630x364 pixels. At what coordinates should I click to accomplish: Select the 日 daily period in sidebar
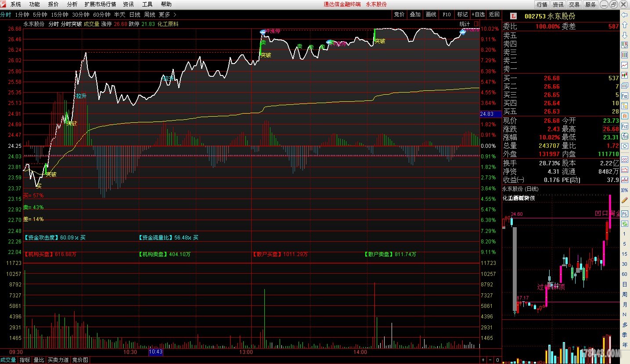(624, 284)
